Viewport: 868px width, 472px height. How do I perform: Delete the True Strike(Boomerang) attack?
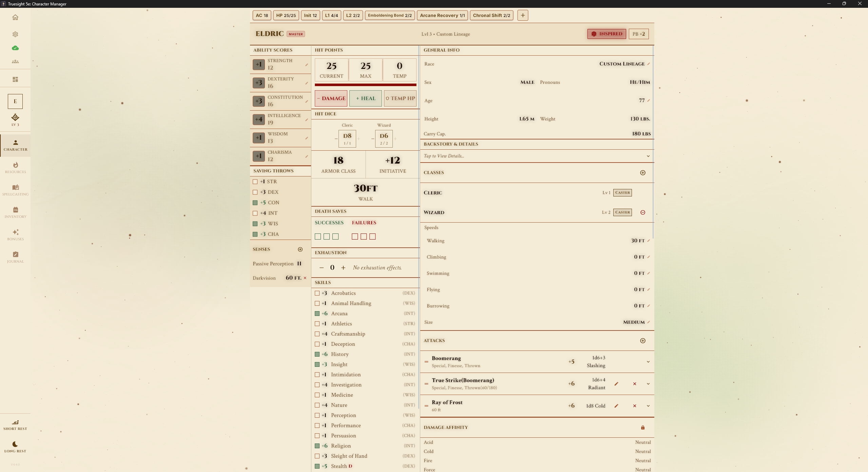point(635,384)
